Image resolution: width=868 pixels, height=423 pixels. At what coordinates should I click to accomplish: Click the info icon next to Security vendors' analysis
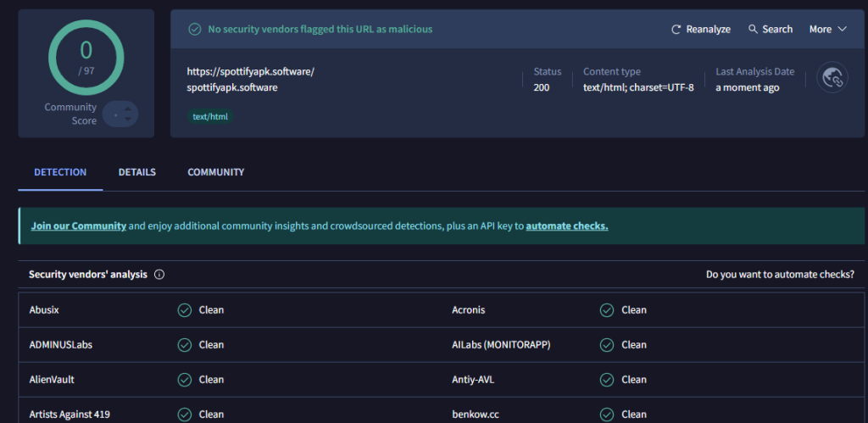[x=159, y=275]
